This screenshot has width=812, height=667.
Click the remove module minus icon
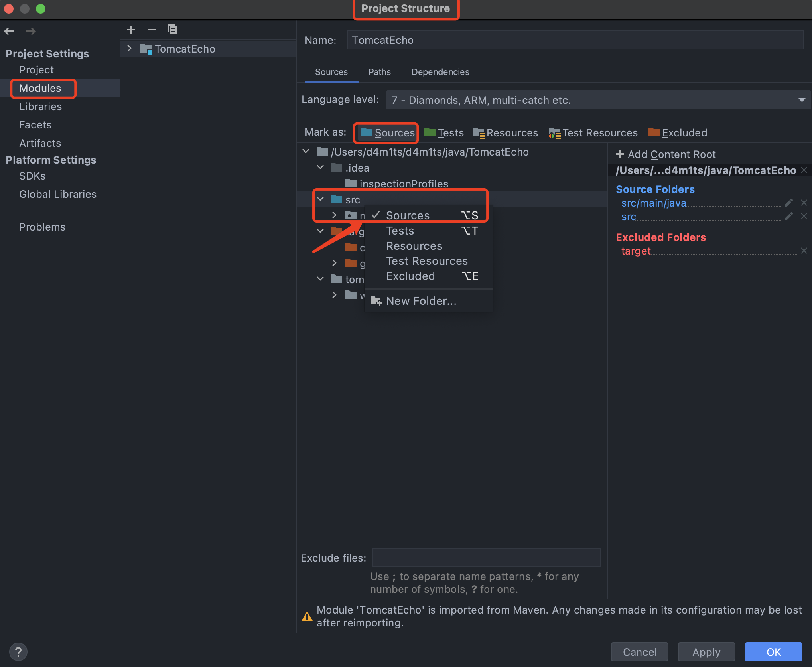coord(152,30)
